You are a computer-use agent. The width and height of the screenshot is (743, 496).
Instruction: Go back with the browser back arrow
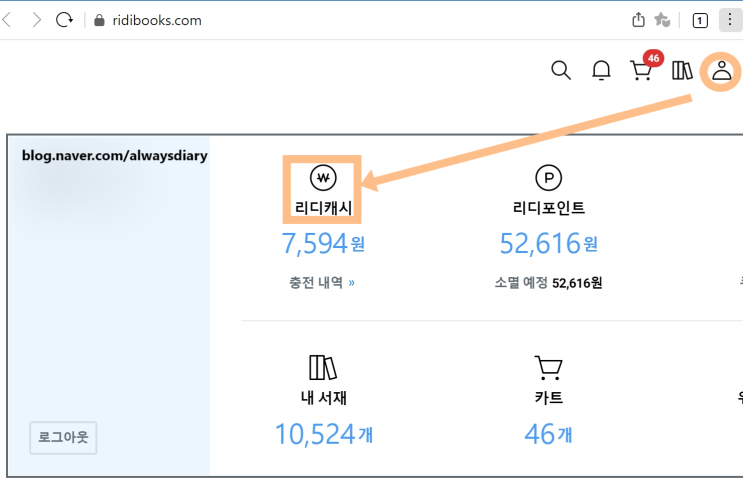point(7,20)
